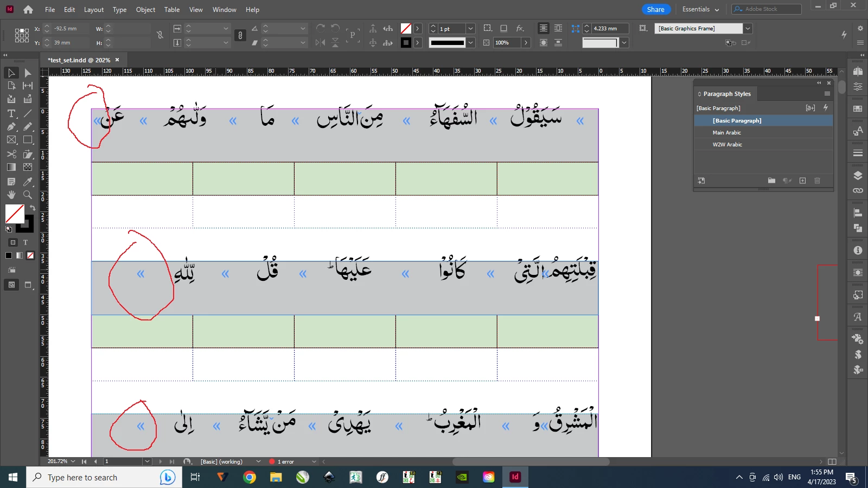The image size is (868, 488).
Task: Select the Pen tool
Action: coord(11,126)
